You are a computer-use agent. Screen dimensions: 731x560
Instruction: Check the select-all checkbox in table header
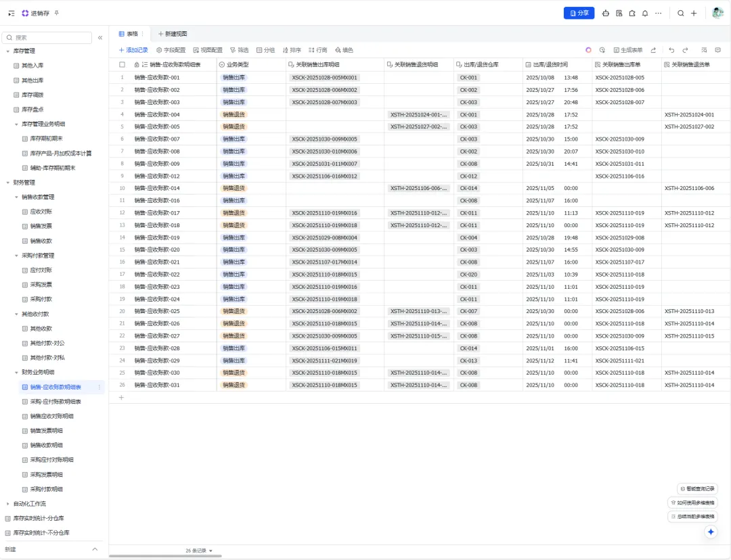[x=122, y=65]
